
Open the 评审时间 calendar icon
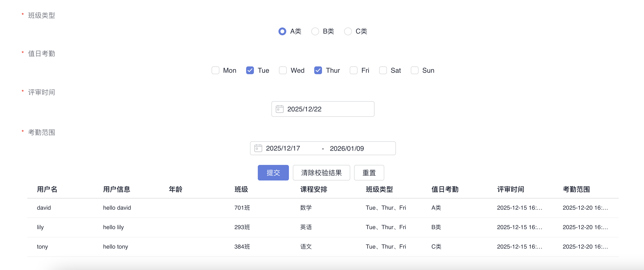coord(279,109)
